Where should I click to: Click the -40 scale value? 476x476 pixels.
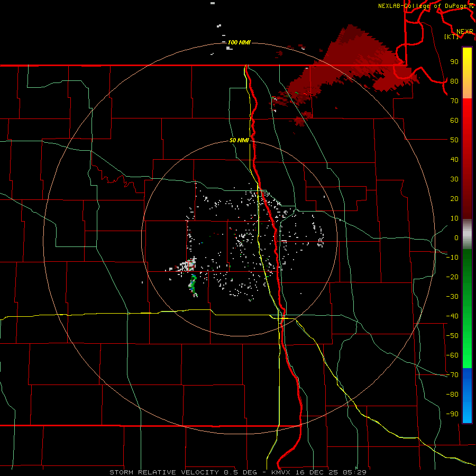click(x=452, y=316)
